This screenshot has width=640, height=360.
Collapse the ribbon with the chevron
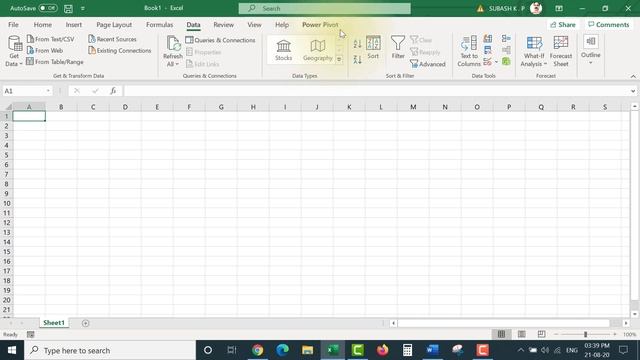[x=633, y=76]
